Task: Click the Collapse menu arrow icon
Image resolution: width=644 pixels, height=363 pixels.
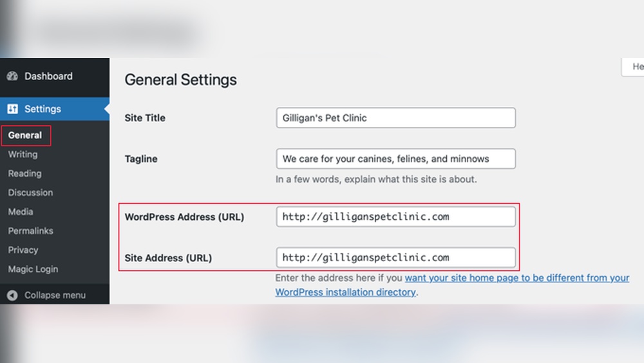Action: [12, 295]
